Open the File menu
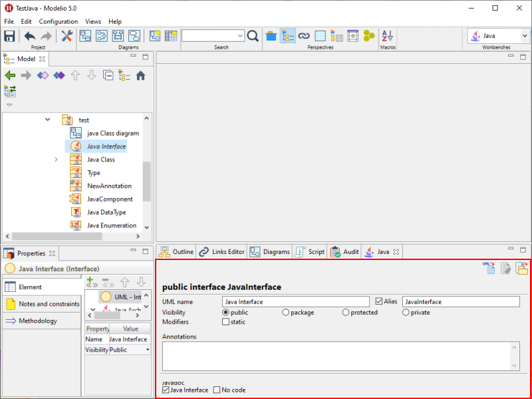 tap(9, 21)
